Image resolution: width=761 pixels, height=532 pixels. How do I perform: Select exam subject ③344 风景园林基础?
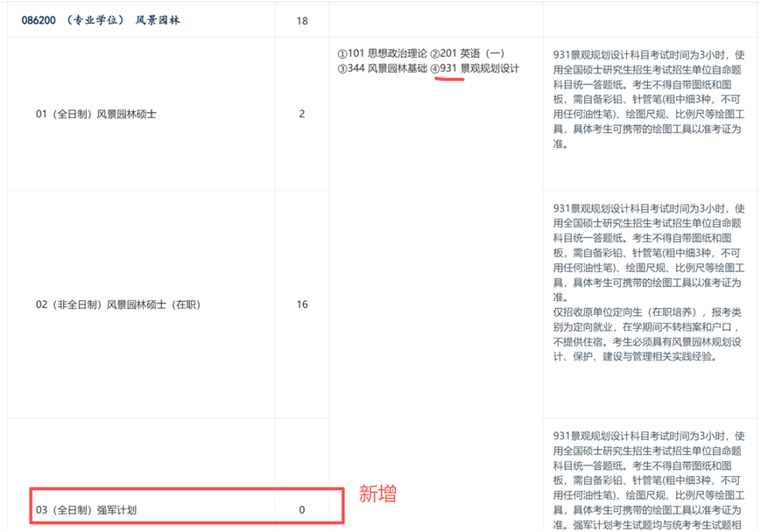click(382, 68)
